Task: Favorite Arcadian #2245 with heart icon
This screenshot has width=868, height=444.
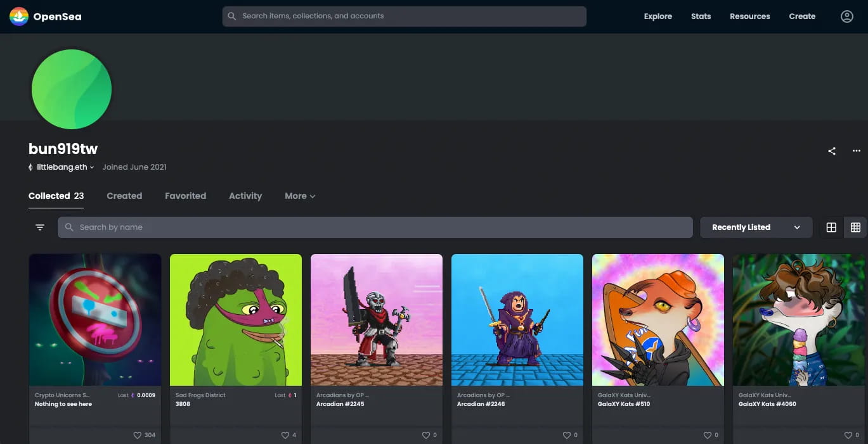Action: (x=426, y=435)
